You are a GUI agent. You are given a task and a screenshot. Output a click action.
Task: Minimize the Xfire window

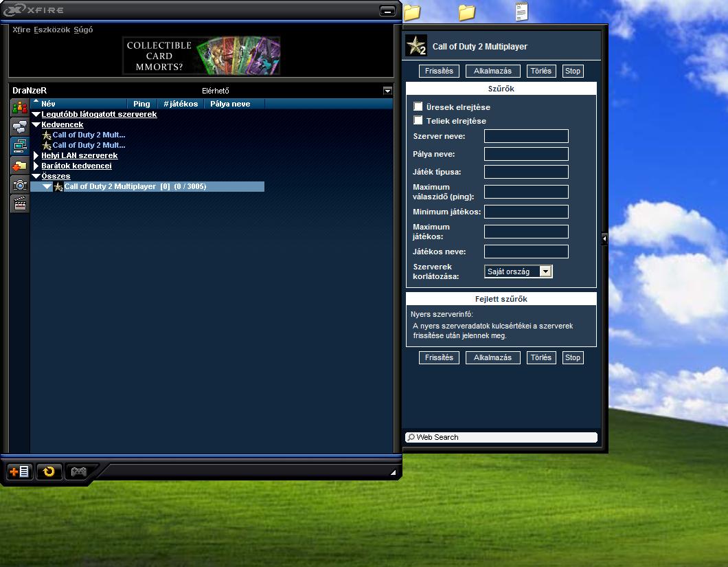tap(387, 11)
